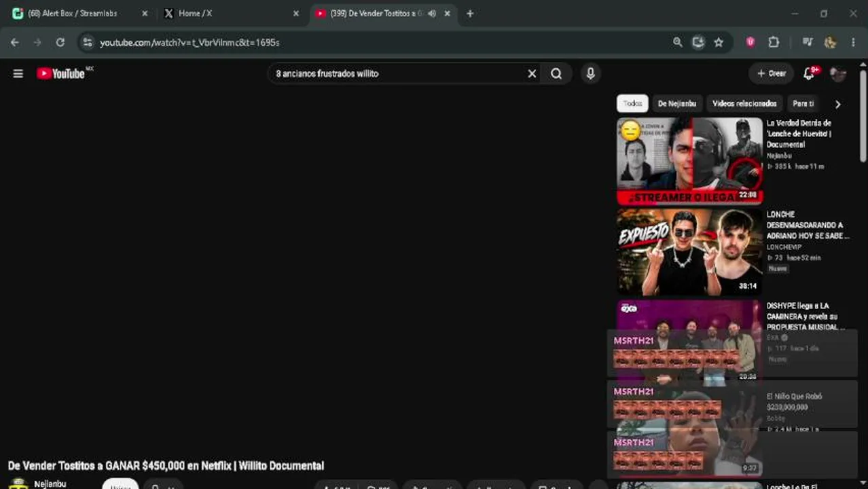Open the Lonche de Huevito documentary thumbnail
Screen dimensions: 868x489
689,161
